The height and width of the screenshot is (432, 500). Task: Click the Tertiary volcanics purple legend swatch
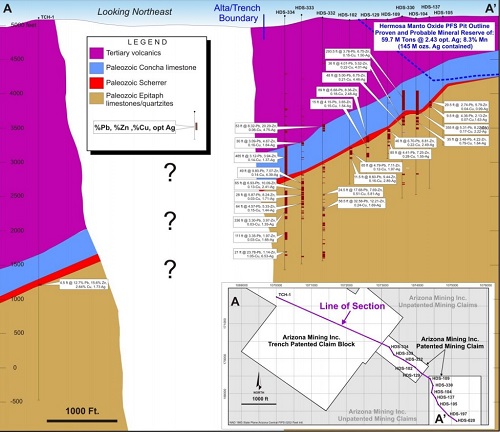click(96, 53)
